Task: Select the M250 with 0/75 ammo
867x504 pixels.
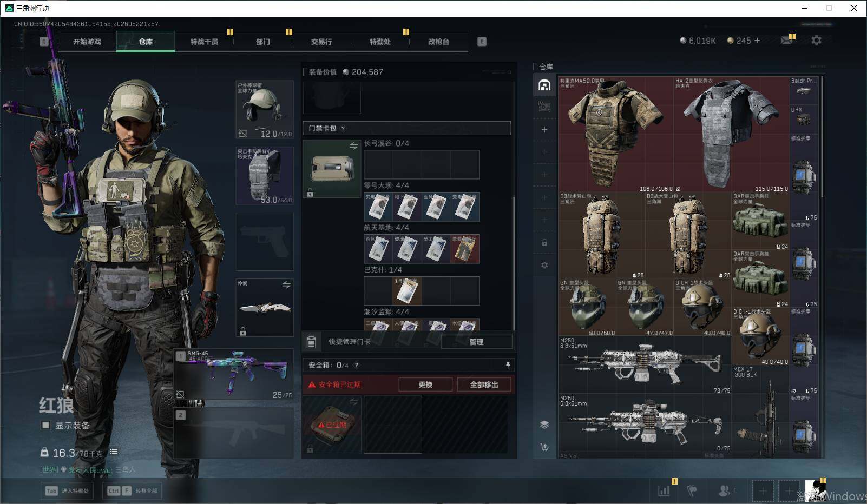Action: [645, 423]
